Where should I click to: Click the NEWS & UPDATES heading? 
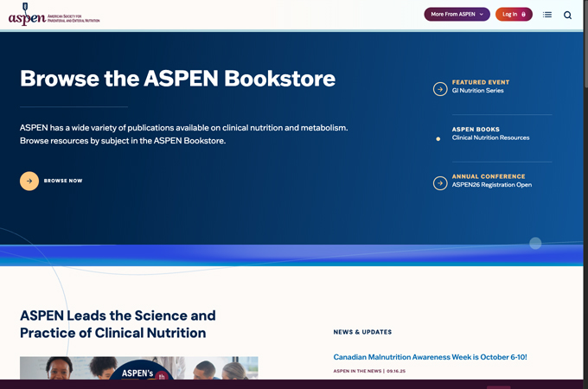pos(362,332)
